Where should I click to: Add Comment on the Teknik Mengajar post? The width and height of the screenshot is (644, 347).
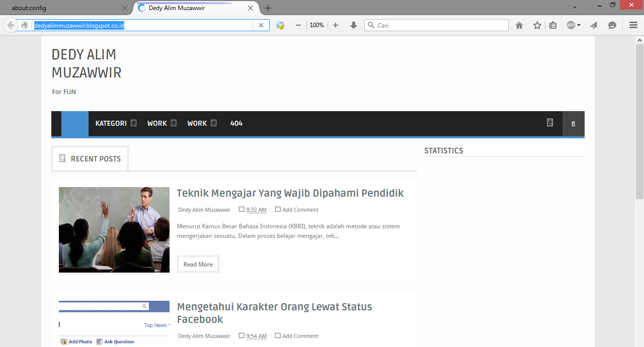(300, 210)
